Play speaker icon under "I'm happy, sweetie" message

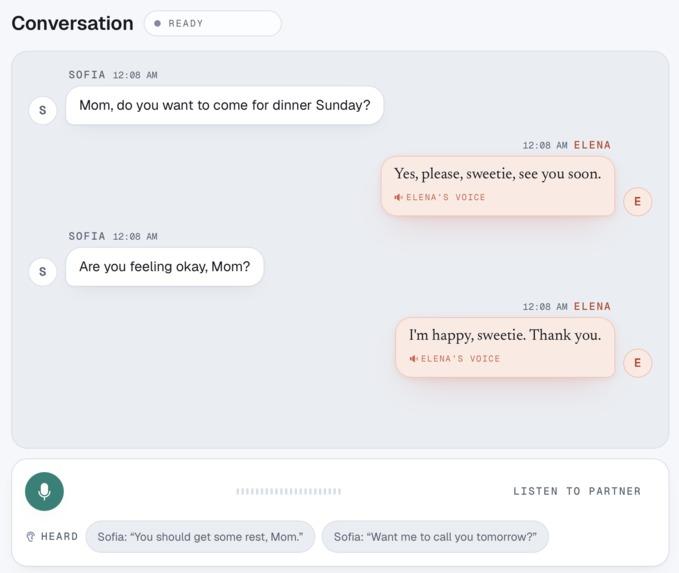coord(413,359)
